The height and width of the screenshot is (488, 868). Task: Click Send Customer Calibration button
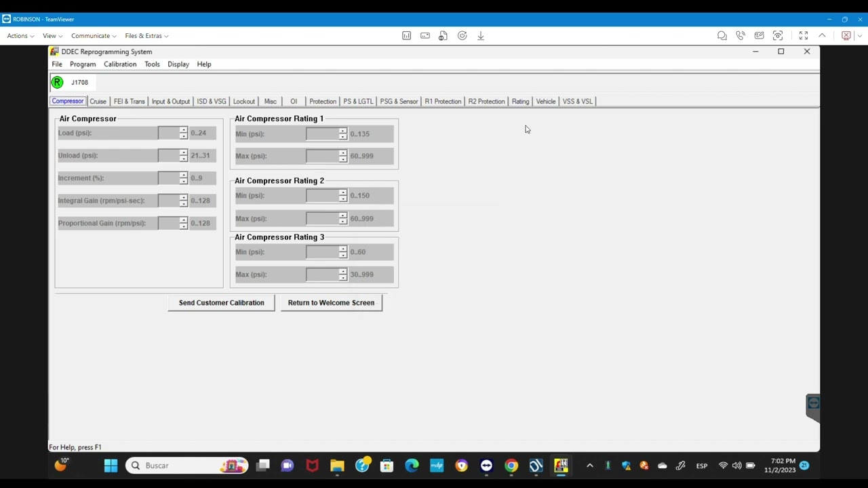222,303
